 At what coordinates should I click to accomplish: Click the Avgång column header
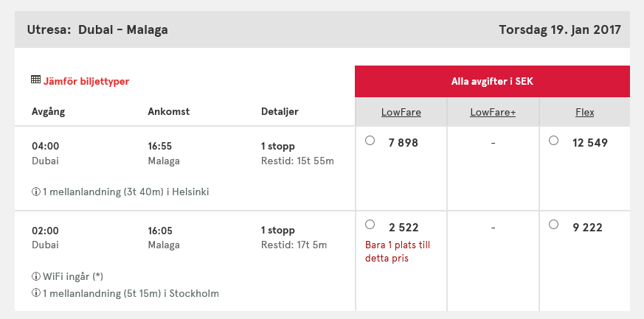pos(49,112)
